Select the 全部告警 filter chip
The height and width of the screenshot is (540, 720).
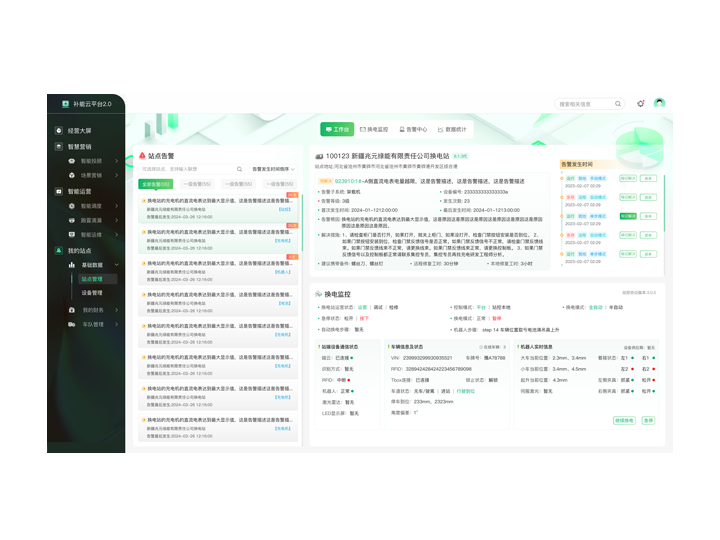click(x=156, y=184)
